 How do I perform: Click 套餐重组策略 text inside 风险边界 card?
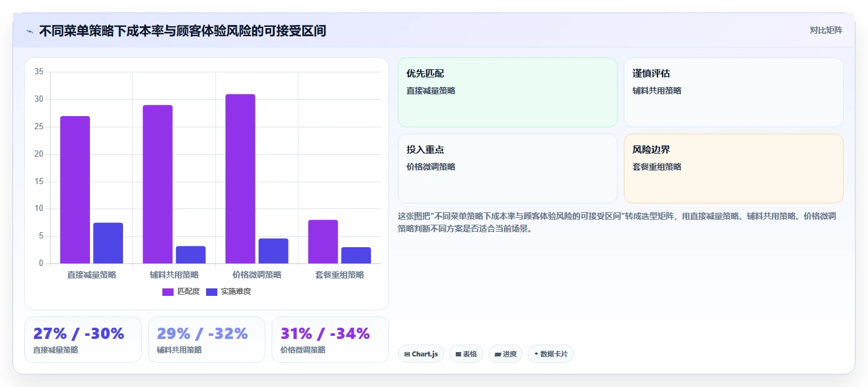pyautogui.click(x=657, y=167)
